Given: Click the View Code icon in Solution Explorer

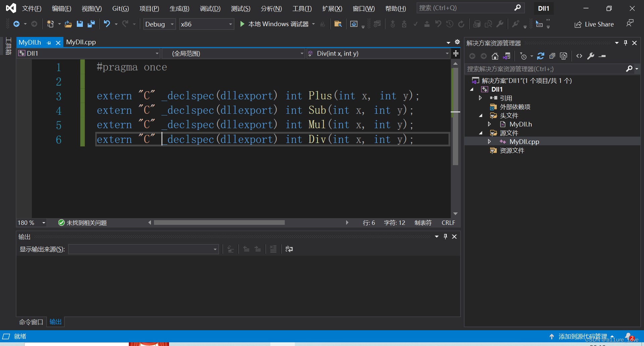Looking at the screenshot, I should (579, 56).
